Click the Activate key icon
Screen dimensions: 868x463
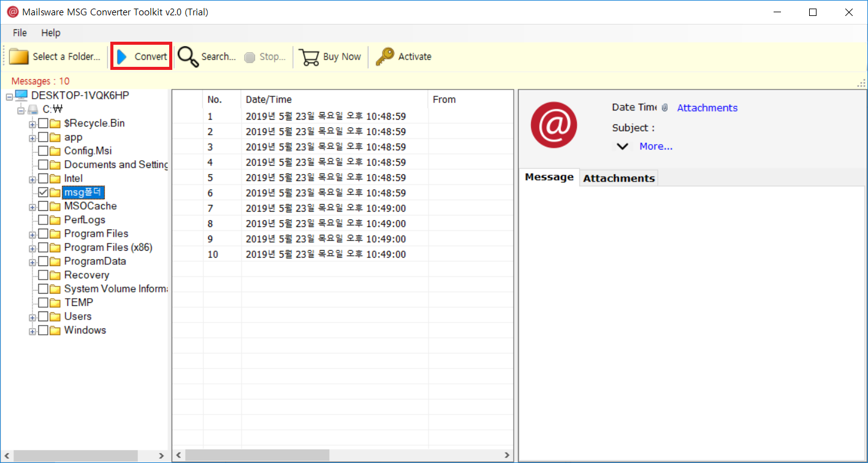384,56
